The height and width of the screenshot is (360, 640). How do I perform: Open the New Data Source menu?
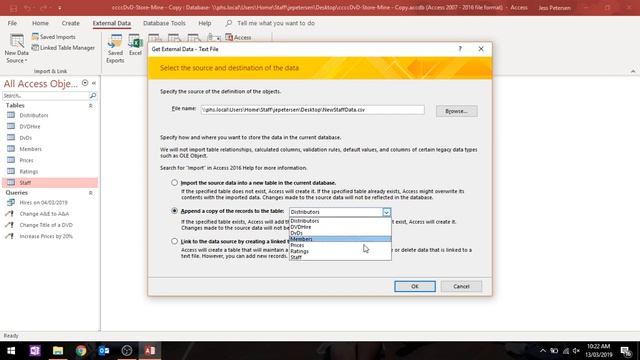[x=17, y=49]
